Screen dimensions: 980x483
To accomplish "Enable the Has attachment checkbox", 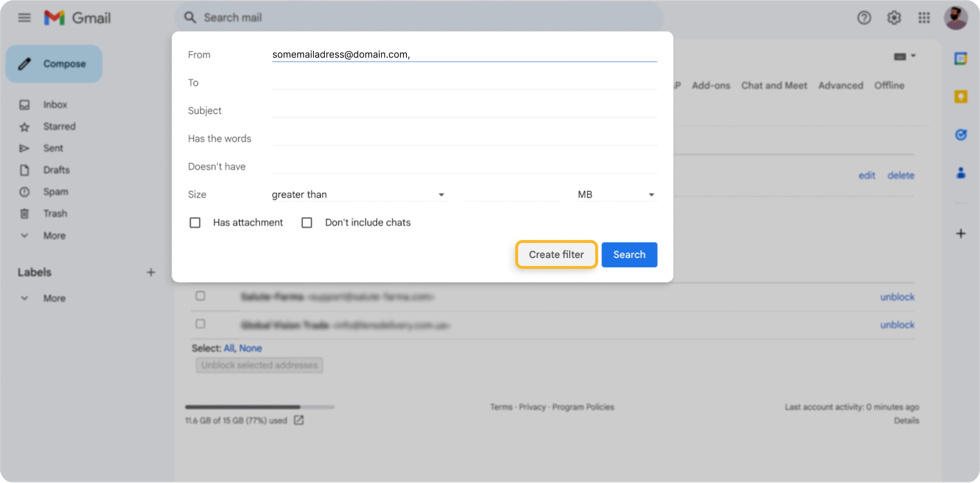I will 195,222.
